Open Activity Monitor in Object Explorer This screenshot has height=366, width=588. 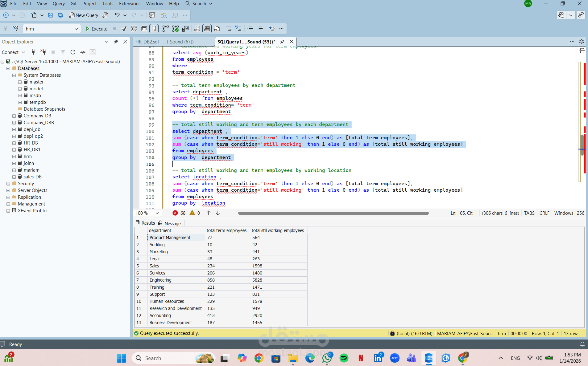(83, 52)
